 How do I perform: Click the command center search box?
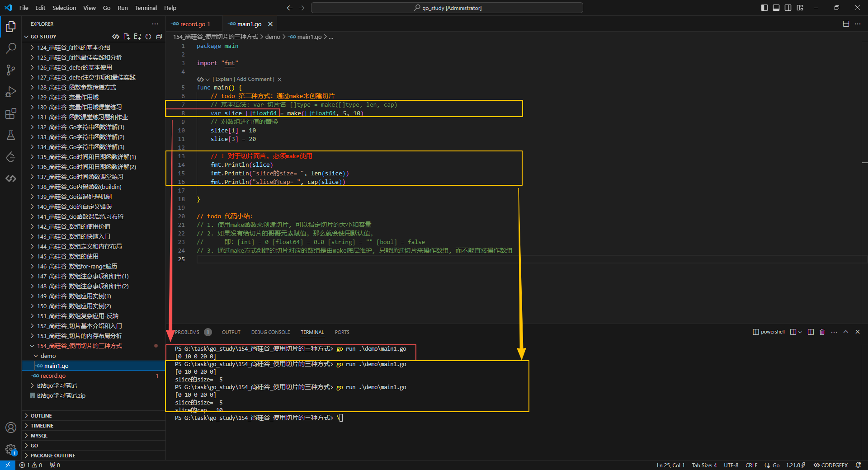(447, 8)
